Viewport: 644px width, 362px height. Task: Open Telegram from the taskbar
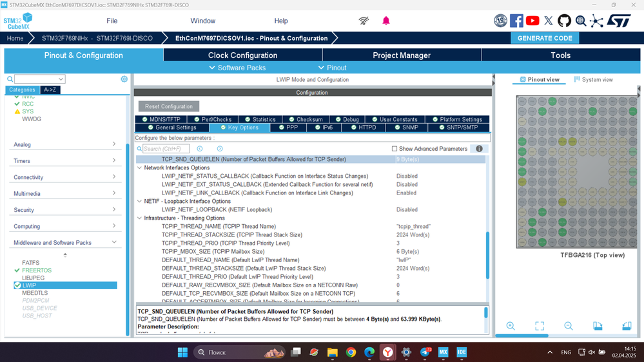(425, 352)
